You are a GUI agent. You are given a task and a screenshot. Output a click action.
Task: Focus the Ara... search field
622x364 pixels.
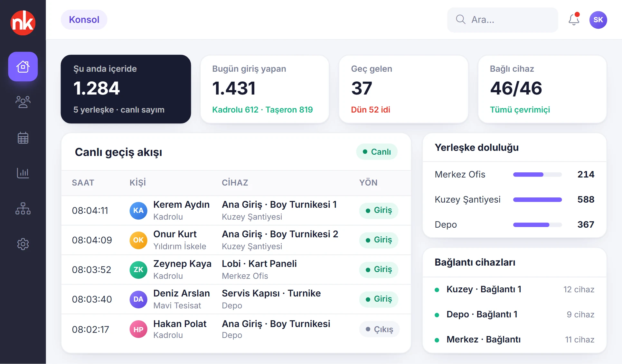point(503,20)
